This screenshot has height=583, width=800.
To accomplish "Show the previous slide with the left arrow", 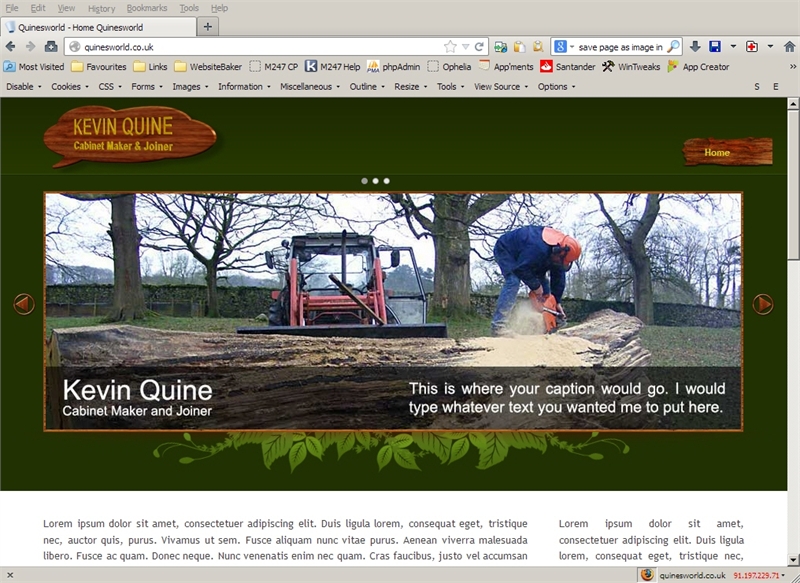I will tap(24, 304).
